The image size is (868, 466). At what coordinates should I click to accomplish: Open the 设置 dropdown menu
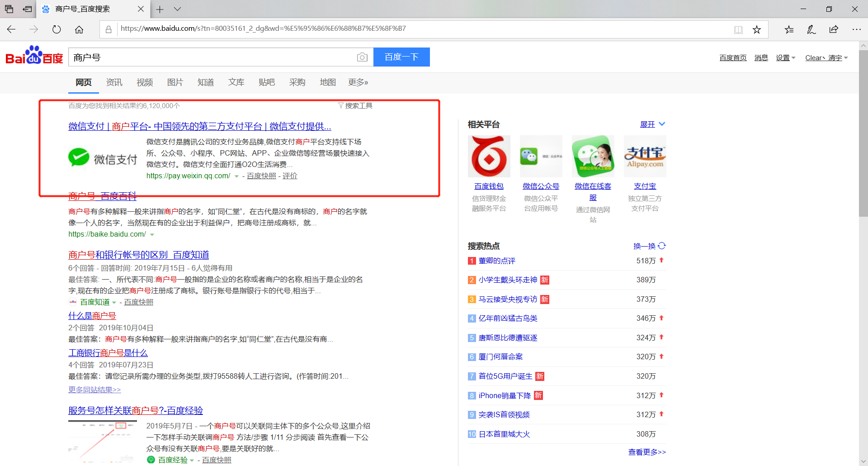click(786, 58)
